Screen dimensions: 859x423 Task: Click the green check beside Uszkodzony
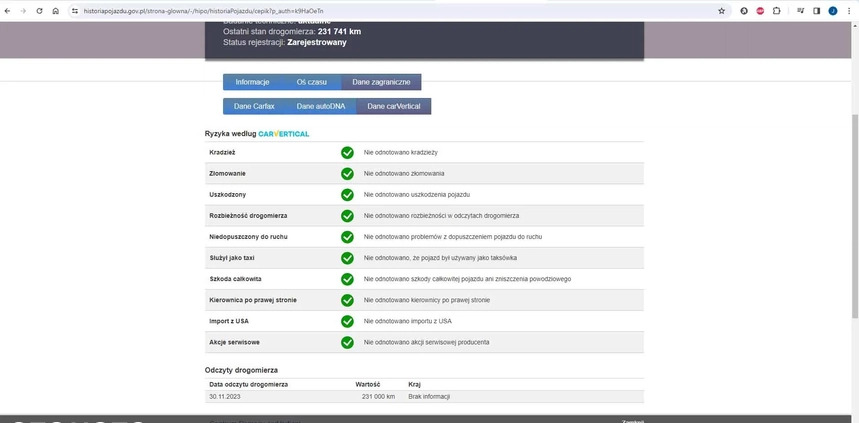[347, 195]
